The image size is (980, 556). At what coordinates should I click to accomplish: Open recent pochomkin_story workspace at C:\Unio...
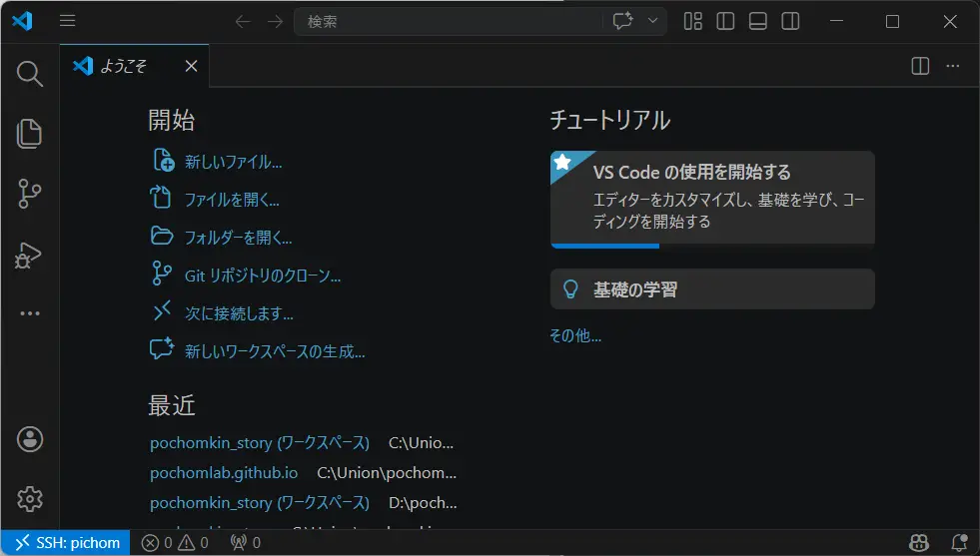click(x=260, y=443)
